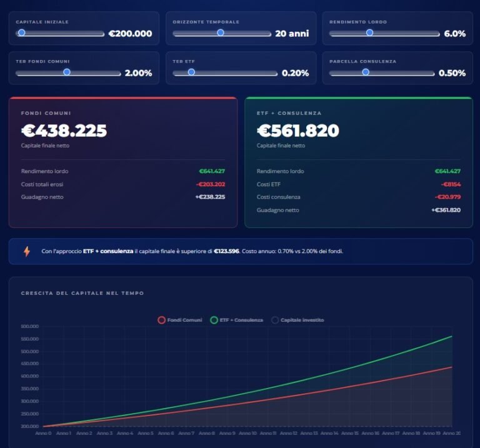The width and height of the screenshot is (480, 448).
Task: Select the Rendimento Lordo slider knob
Action: [x=369, y=32]
